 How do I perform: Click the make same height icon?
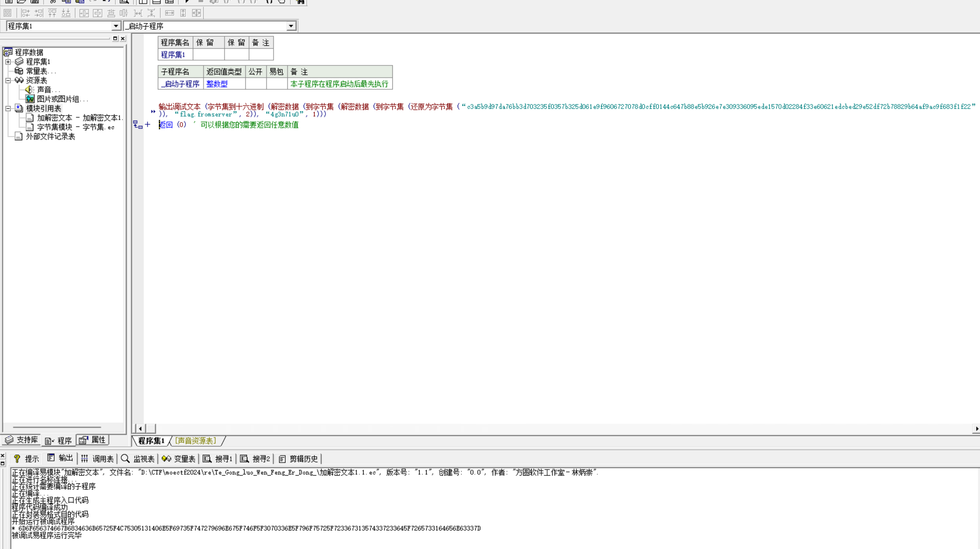coord(183,13)
